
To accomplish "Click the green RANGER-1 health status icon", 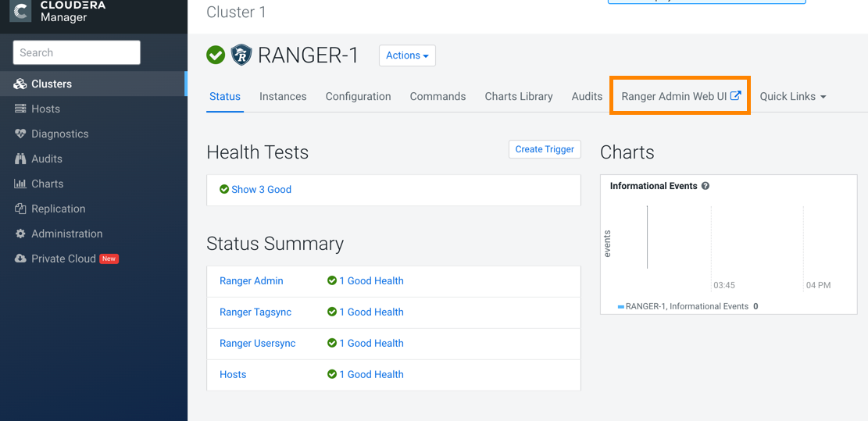I will (x=216, y=55).
